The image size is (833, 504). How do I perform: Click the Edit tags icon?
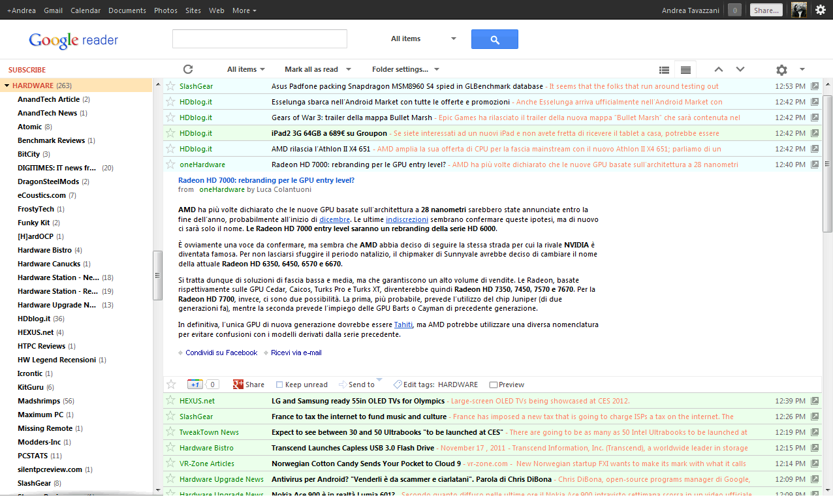click(x=397, y=385)
